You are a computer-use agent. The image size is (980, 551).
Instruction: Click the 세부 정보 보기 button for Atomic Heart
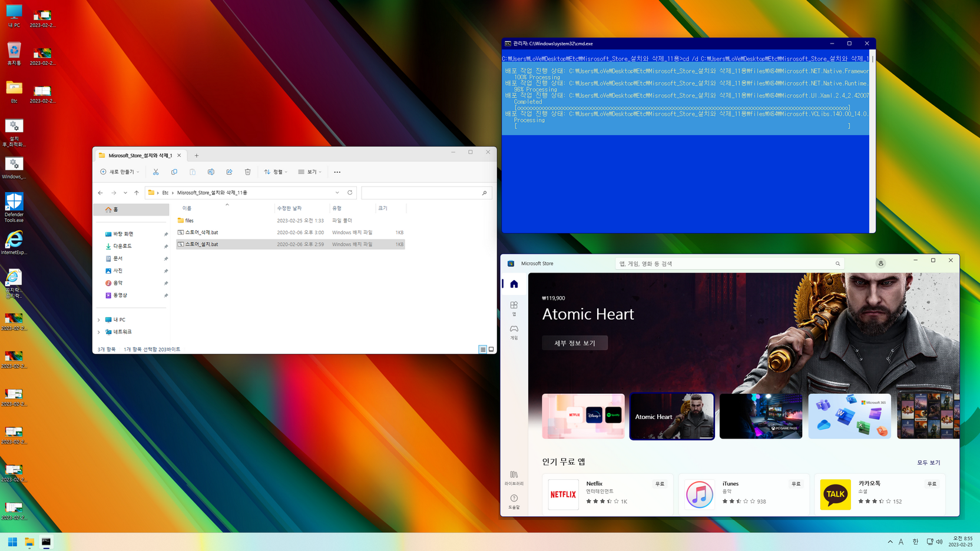[x=575, y=343]
